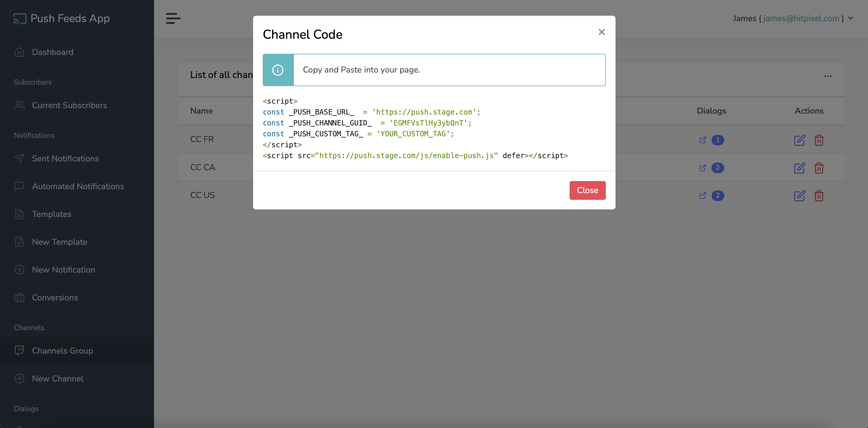Image resolution: width=868 pixels, height=428 pixels.
Task: Click the Channel Code modal title
Action: (302, 34)
